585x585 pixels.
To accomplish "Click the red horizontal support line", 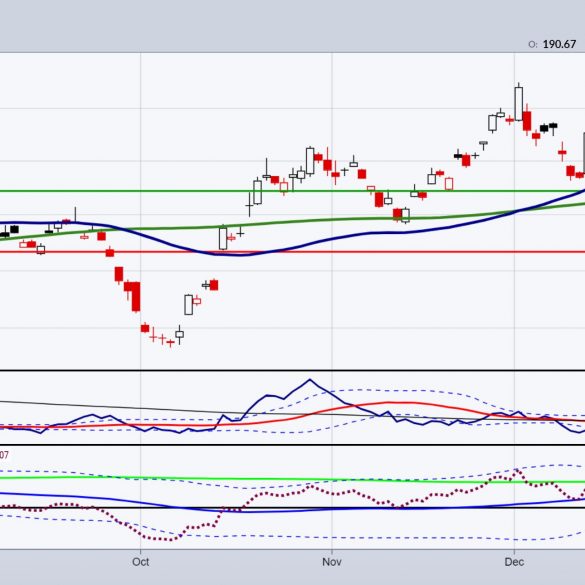I will pos(292,252).
